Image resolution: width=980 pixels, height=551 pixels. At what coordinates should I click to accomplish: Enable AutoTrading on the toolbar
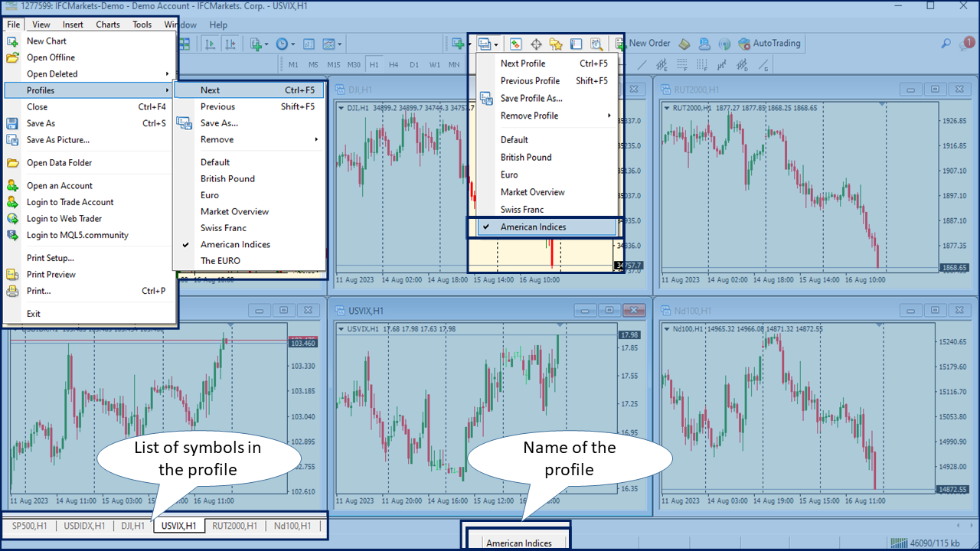coord(769,44)
